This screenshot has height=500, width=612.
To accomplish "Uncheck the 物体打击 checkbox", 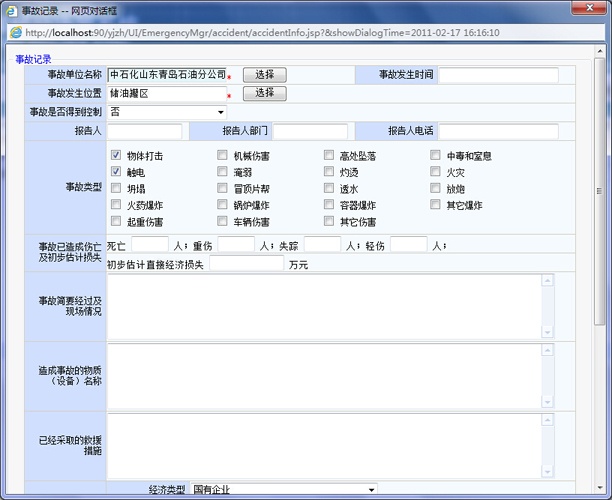I will (x=116, y=156).
